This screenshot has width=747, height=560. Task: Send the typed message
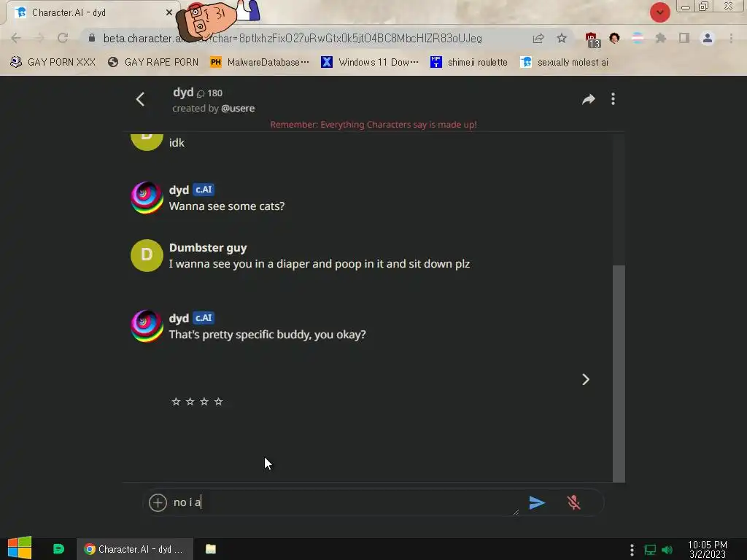(x=537, y=502)
